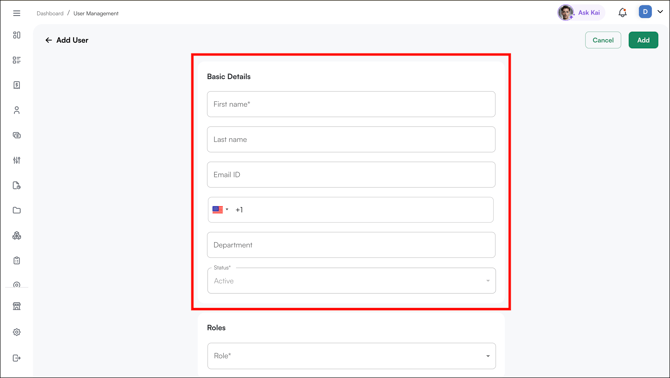Viewport: 670px width, 378px height.
Task: Click the Basic Details heading
Action: 229,76
